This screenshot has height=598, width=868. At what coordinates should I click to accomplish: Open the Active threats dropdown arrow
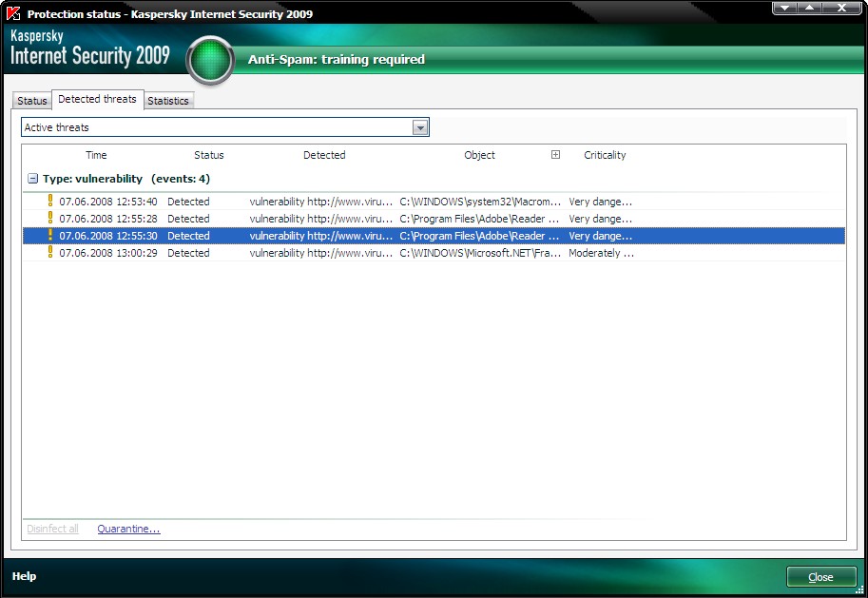pos(420,127)
